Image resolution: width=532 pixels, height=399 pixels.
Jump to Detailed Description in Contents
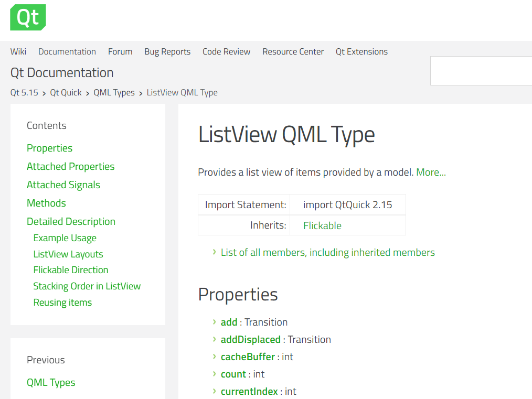click(71, 221)
